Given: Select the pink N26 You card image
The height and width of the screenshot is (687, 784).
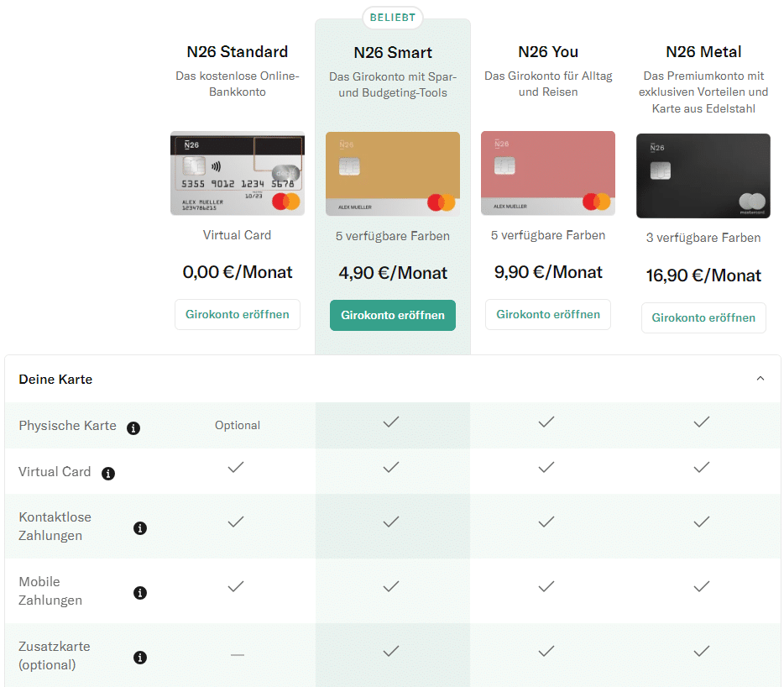Looking at the screenshot, I should 548,173.
